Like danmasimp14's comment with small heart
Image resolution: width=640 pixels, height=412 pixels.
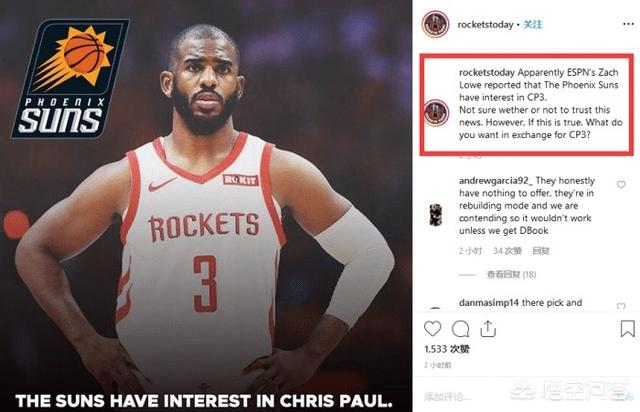621,306
